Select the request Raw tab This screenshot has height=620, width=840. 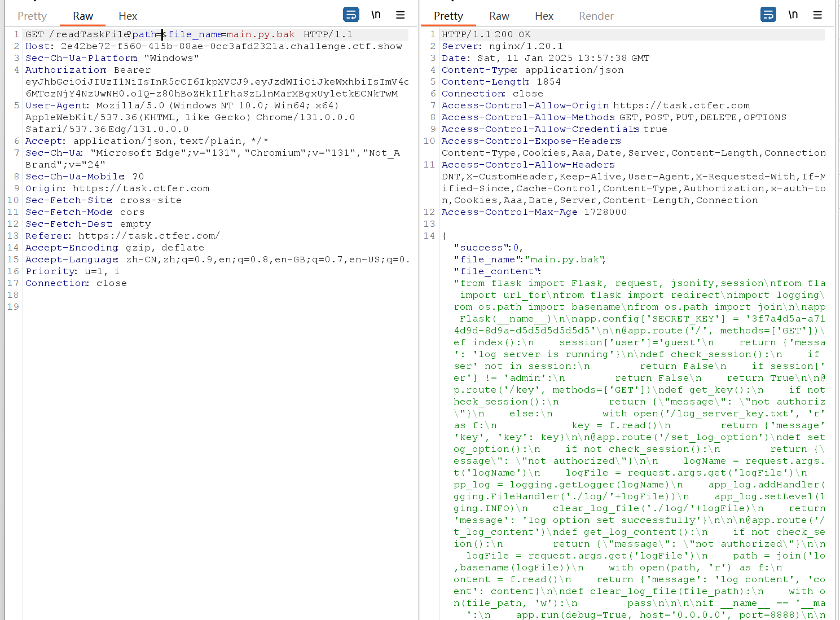click(83, 16)
